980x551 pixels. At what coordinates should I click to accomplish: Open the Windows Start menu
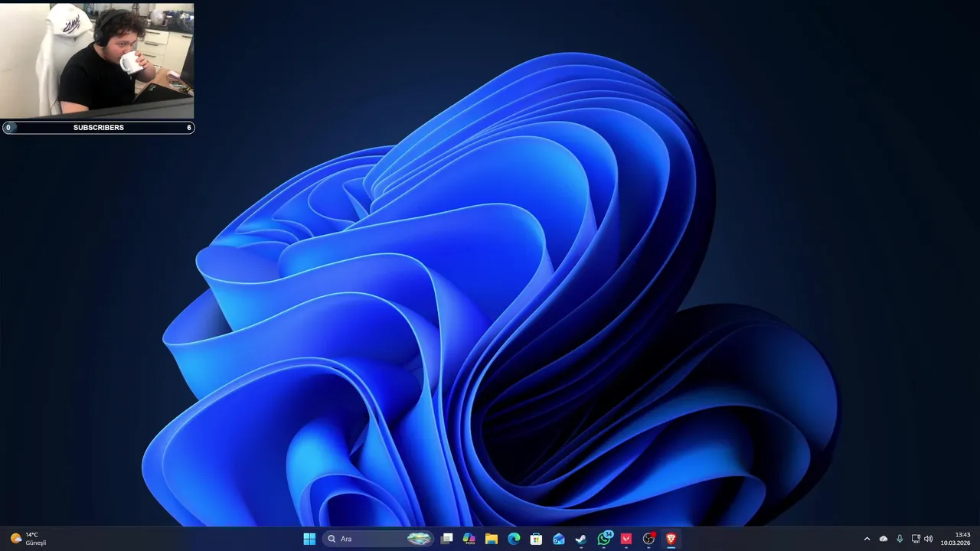pos(309,539)
